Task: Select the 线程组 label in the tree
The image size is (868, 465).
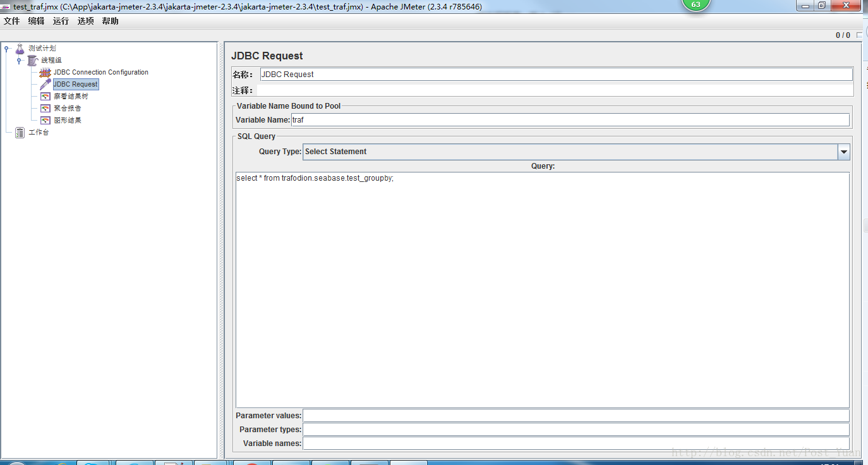Action: point(52,60)
